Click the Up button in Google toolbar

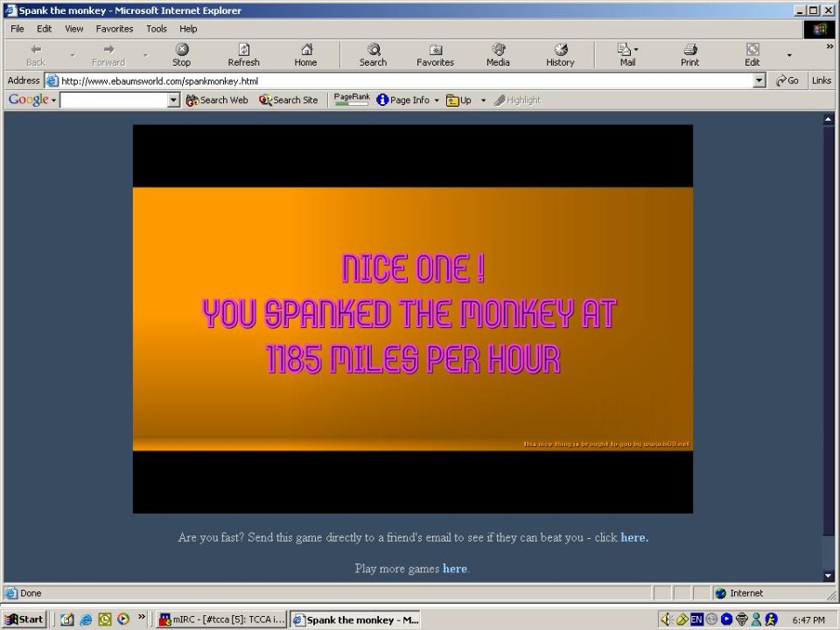tap(459, 100)
